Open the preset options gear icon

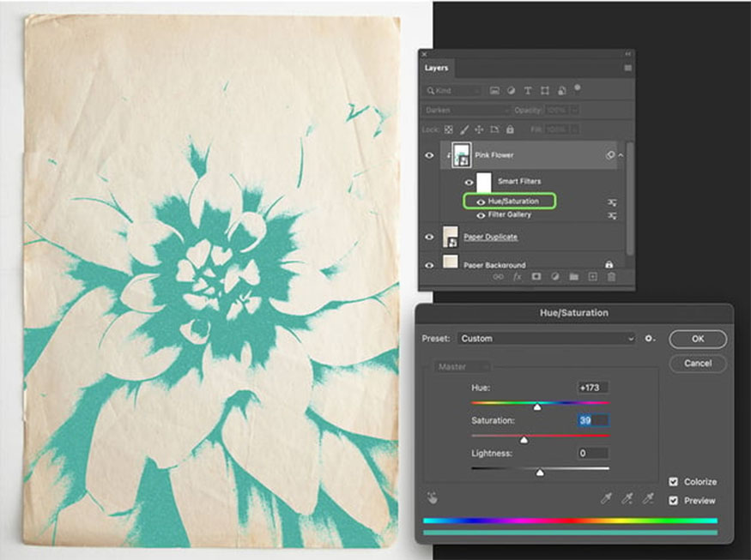(649, 339)
